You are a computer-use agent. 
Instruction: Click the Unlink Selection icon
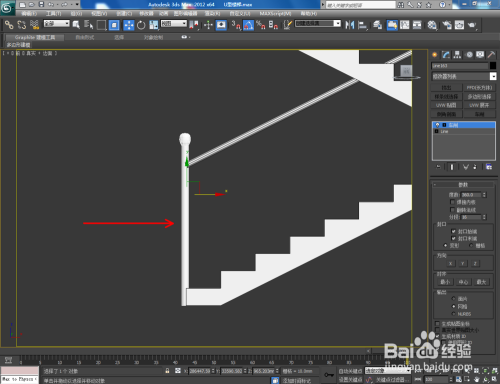click(x=22, y=25)
